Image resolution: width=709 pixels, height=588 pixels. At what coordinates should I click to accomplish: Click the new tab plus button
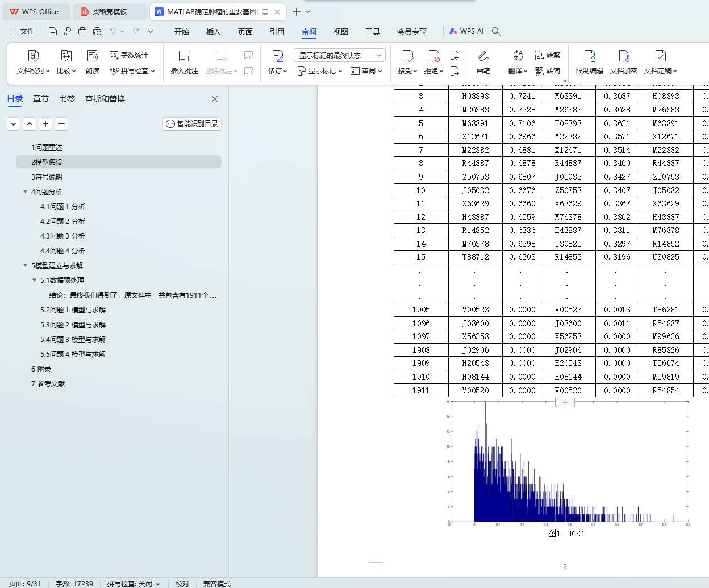(297, 11)
